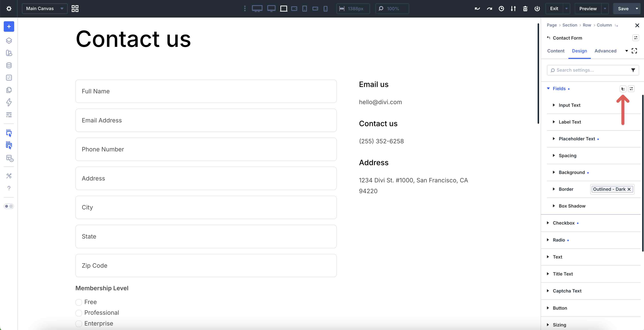
Task: Select the Free membership radio button
Action: (79, 302)
